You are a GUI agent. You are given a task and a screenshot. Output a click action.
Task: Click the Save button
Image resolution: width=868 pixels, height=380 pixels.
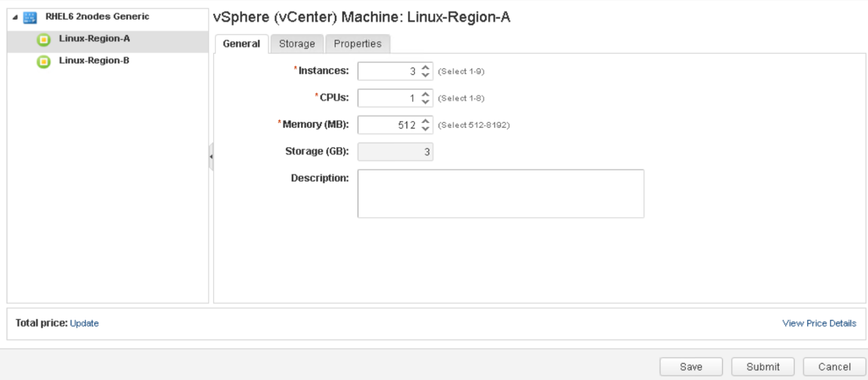click(691, 367)
